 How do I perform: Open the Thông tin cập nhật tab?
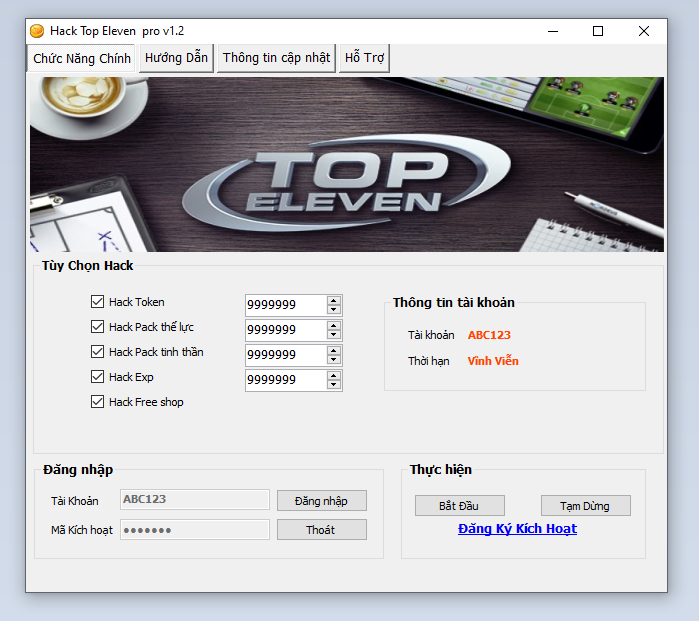[276, 58]
